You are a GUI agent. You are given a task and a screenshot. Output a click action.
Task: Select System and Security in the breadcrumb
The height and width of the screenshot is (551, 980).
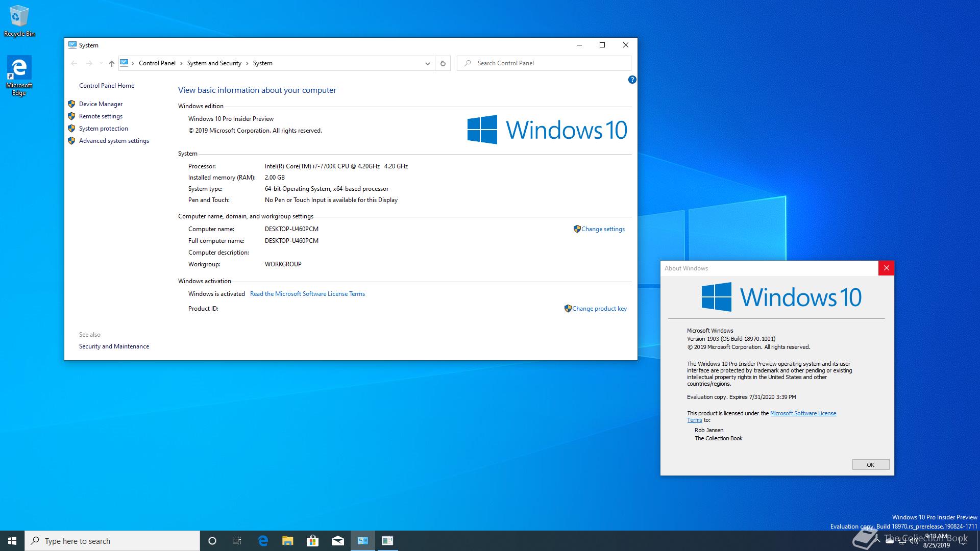(x=214, y=63)
